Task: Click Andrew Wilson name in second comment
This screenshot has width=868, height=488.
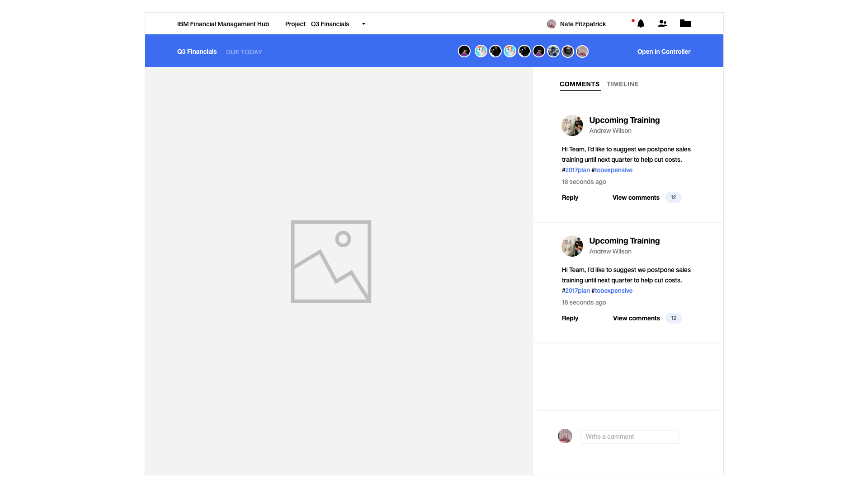Action: point(610,251)
